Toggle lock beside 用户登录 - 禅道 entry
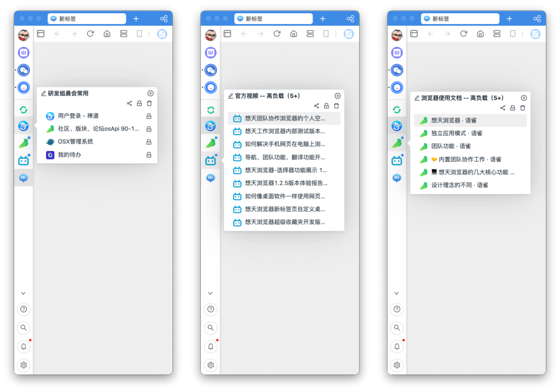 (149, 116)
